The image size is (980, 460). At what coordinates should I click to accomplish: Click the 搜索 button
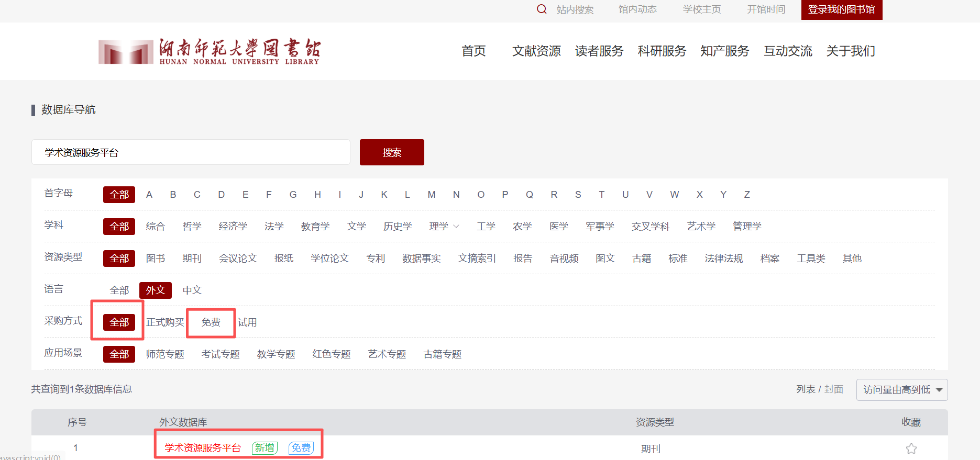coord(392,152)
